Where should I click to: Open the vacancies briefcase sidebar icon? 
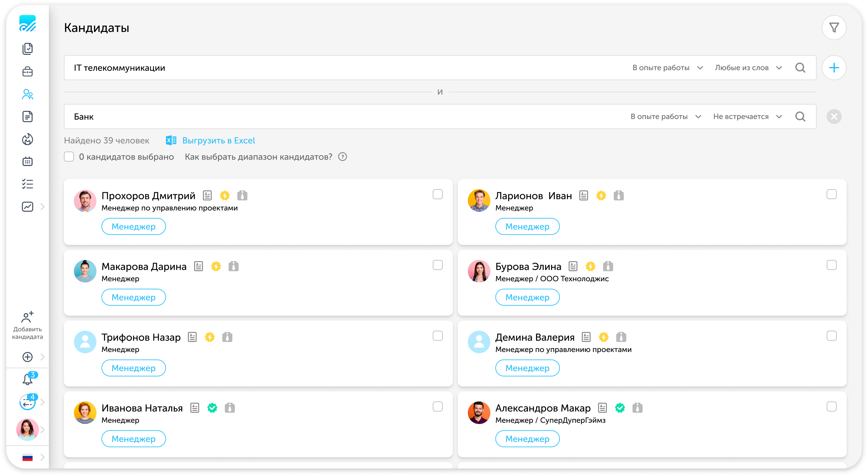(x=28, y=71)
